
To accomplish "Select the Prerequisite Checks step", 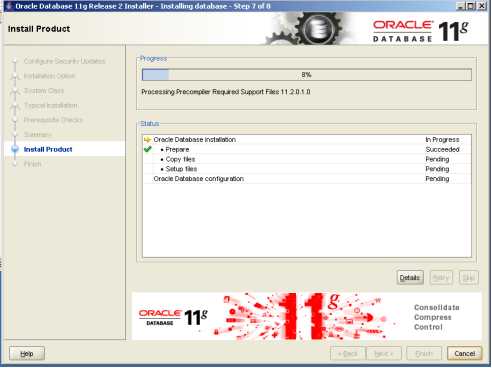I will coord(53,120).
